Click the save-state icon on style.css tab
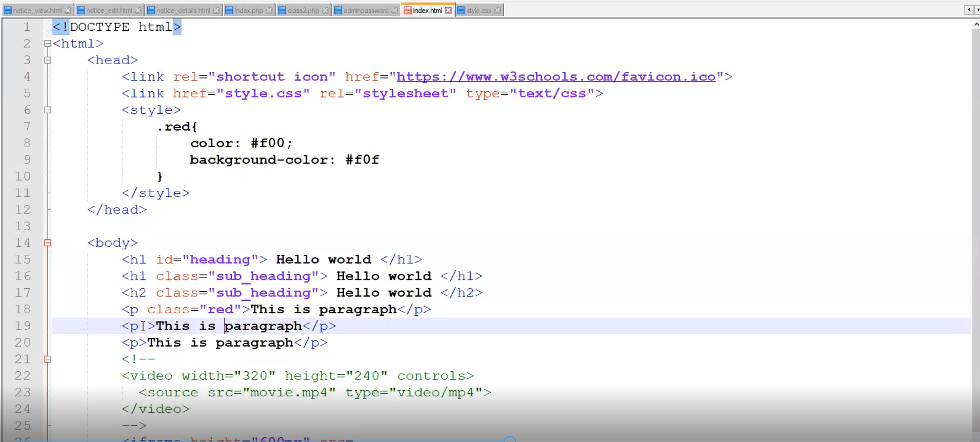 (461, 10)
